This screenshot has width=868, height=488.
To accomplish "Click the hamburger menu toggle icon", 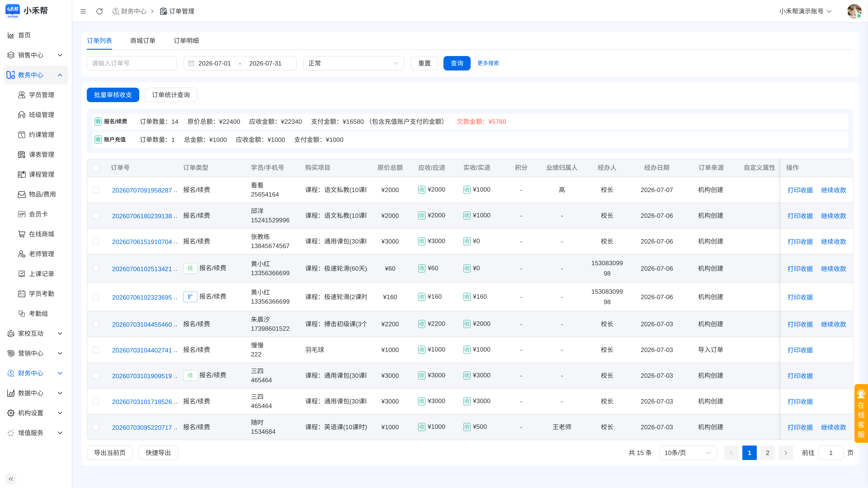I will [x=83, y=11].
